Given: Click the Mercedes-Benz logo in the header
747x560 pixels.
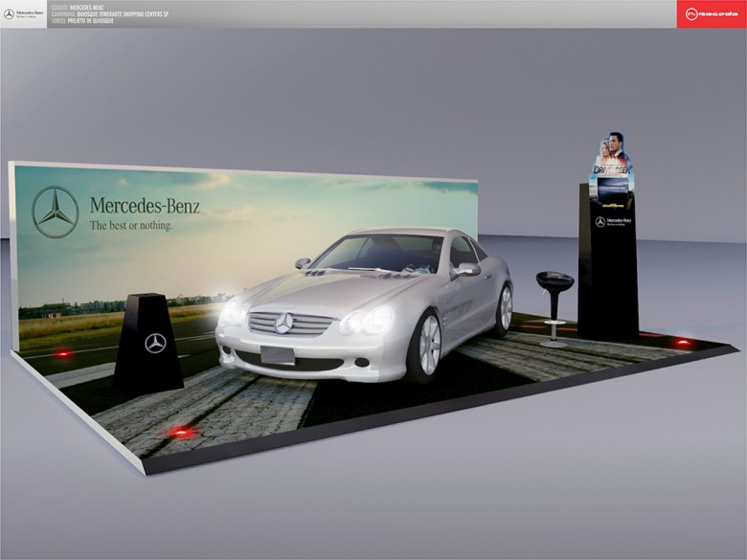Looking at the screenshot, I should click(23, 13).
